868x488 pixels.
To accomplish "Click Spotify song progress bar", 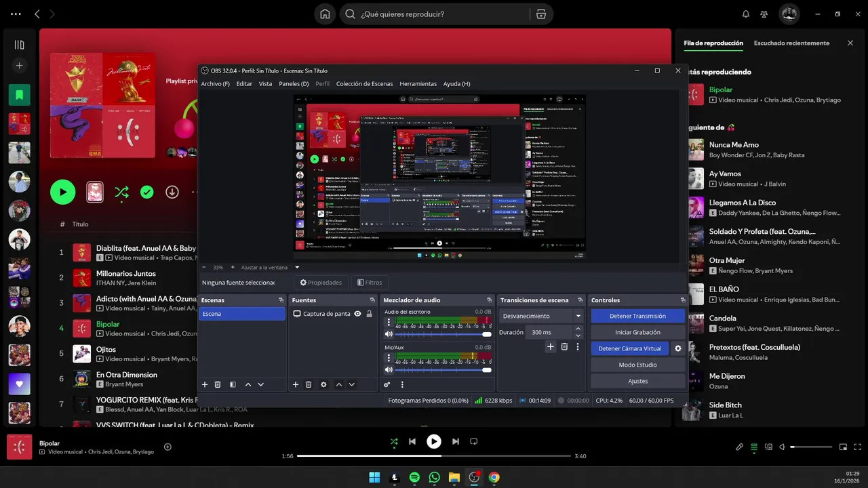I will click(434, 456).
